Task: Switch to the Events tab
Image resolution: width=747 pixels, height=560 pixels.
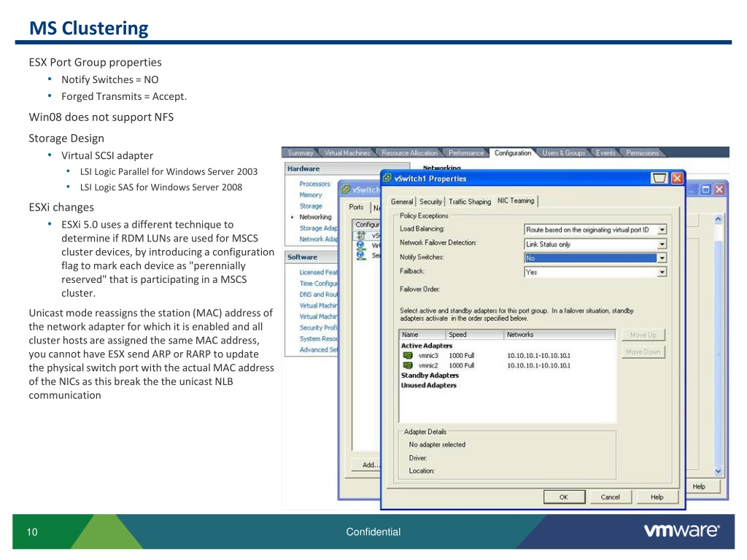Action: [x=605, y=153]
